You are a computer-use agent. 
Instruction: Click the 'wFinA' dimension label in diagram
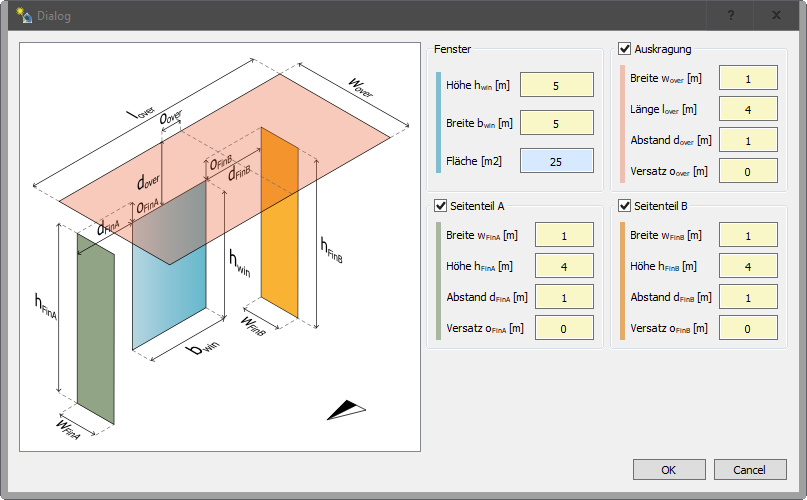68,429
